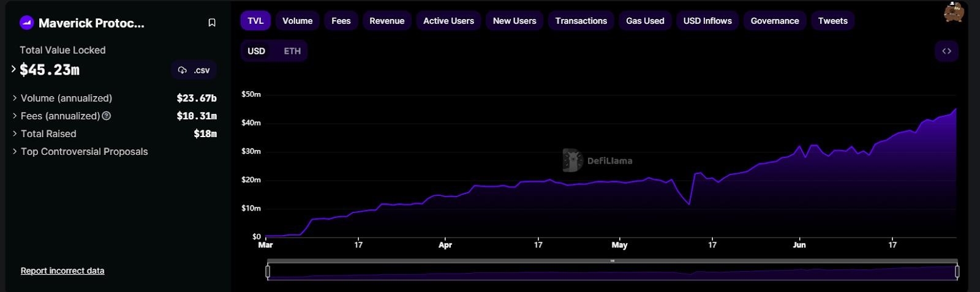Switch chart denomination to ETH

point(292,51)
